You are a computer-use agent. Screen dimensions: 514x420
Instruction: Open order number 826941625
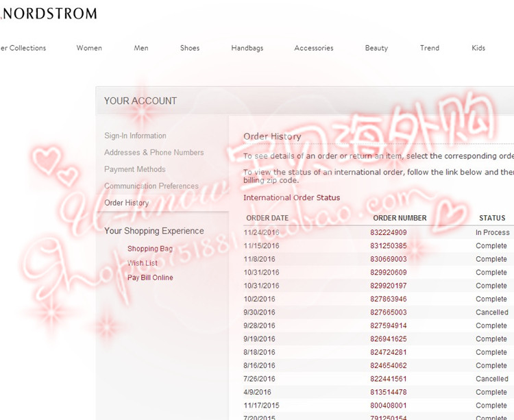pos(389,338)
